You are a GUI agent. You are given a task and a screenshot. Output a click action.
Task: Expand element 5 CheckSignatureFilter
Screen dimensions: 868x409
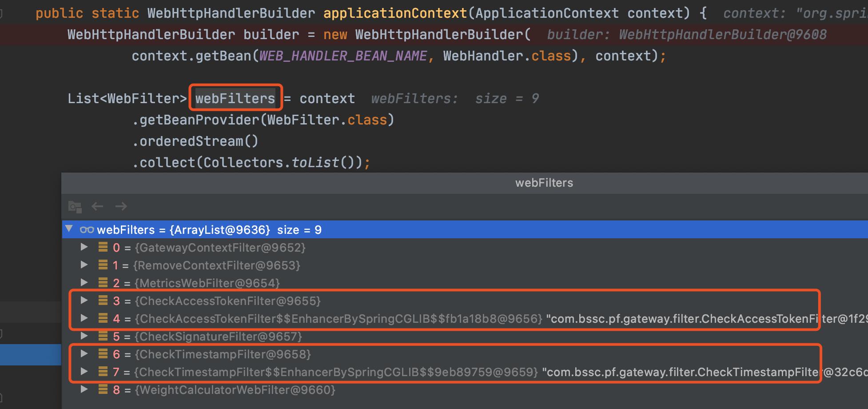pos(84,336)
